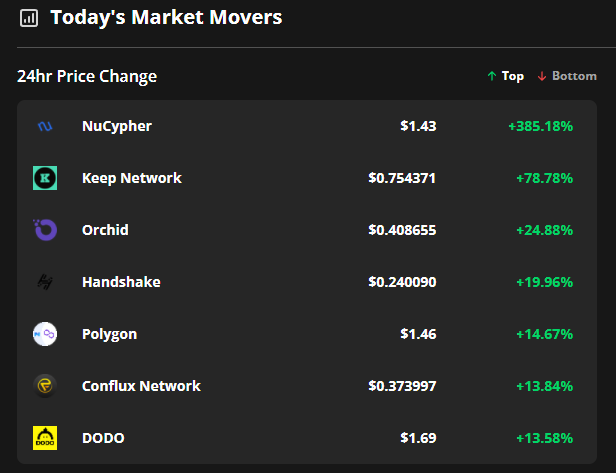Open the Polygon name link

coord(110,334)
